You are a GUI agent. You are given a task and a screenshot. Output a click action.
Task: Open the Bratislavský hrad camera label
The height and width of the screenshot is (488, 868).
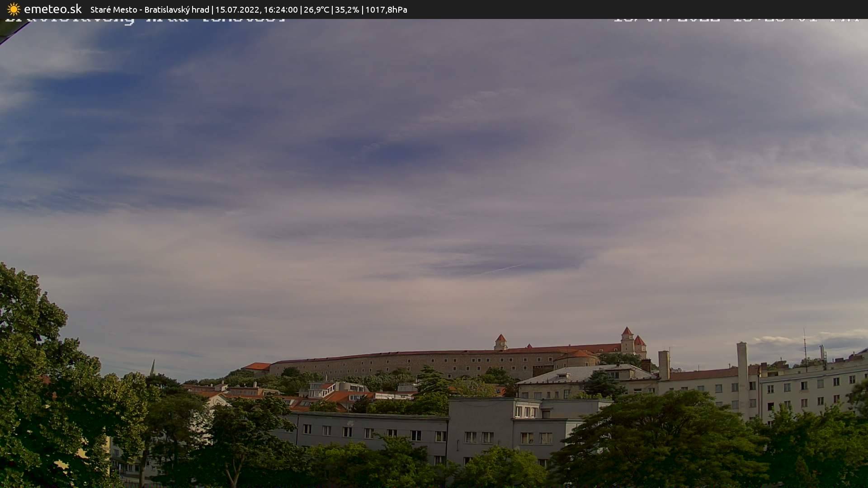pyautogui.click(x=176, y=9)
